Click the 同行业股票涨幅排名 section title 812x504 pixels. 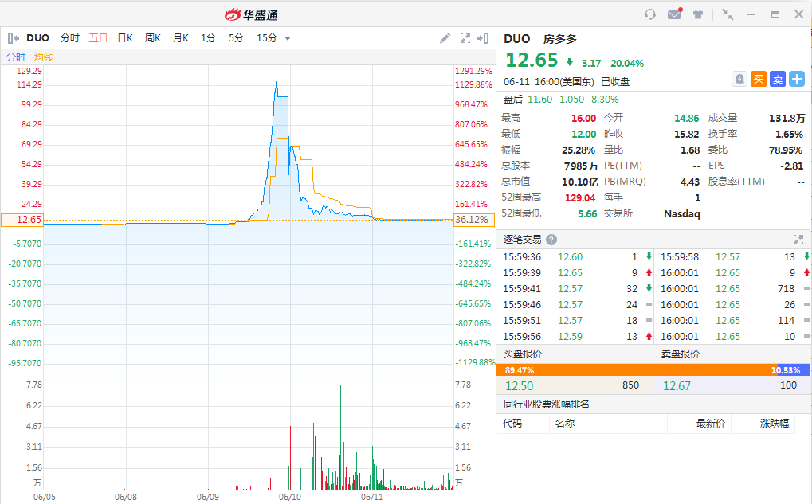pyautogui.click(x=547, y=404)
